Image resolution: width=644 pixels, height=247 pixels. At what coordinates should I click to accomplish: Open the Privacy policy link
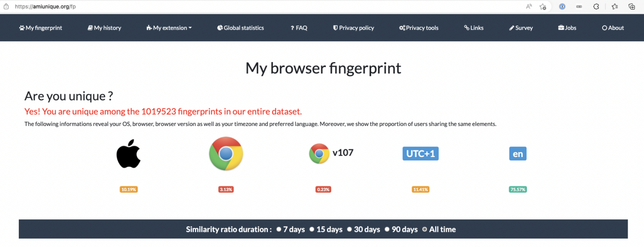(x=353, y=28)
